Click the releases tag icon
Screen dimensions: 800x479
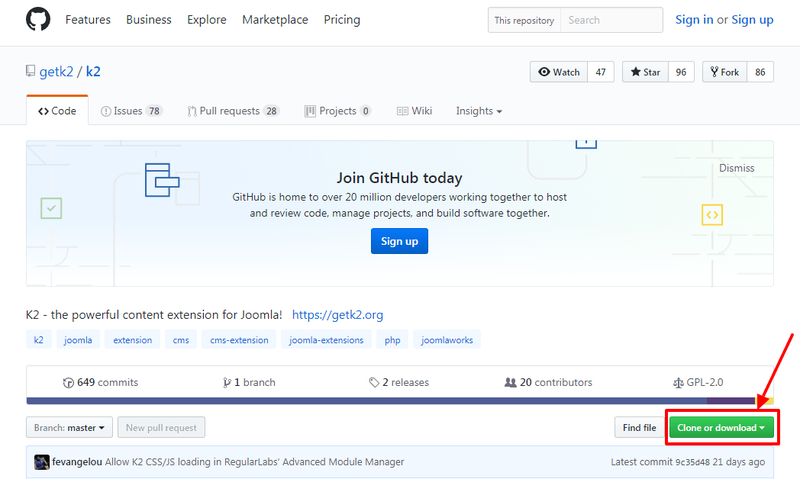pos(374,383)
